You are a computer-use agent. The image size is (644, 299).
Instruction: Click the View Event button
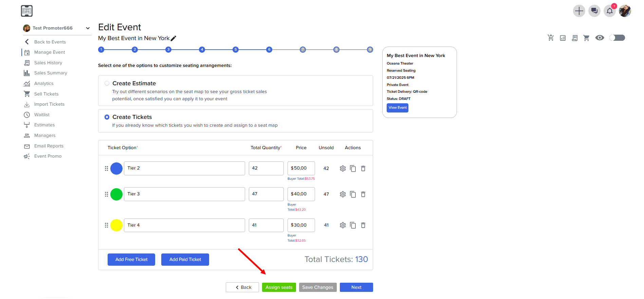tap(398, 108)
